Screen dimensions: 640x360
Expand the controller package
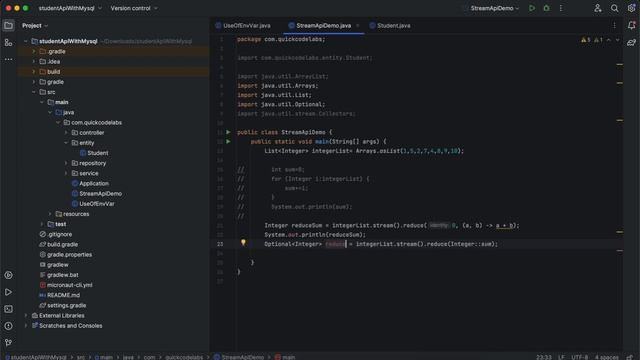click(66, 133)
